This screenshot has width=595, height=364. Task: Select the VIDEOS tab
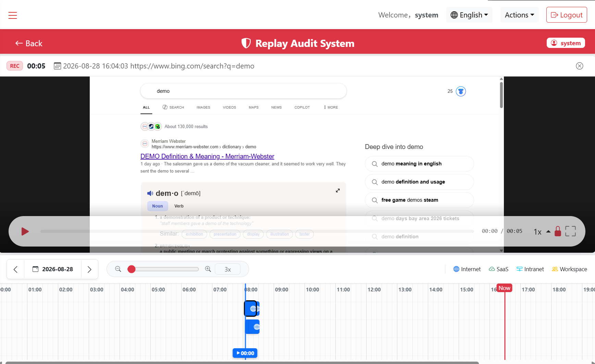pos(229,108)
